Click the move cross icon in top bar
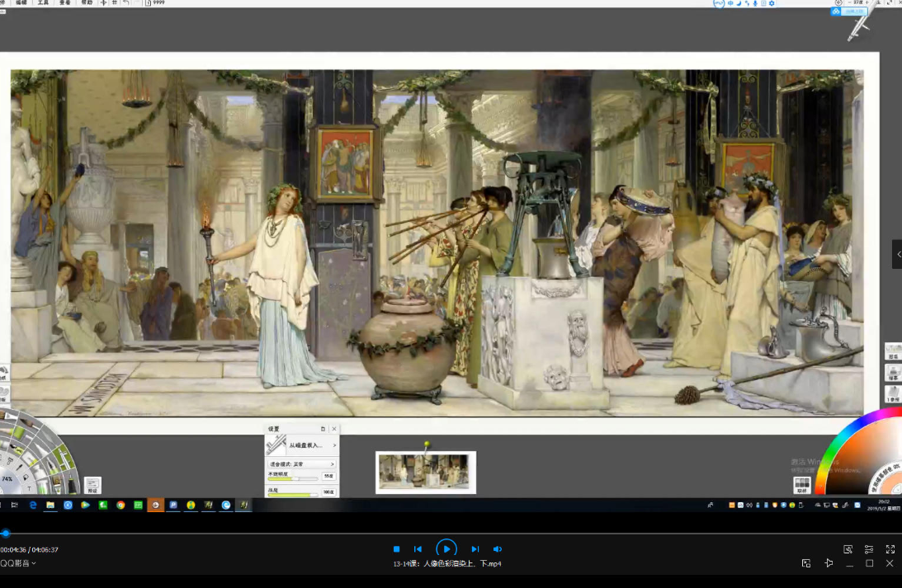The image size is (902, 588). pos(103,2)
